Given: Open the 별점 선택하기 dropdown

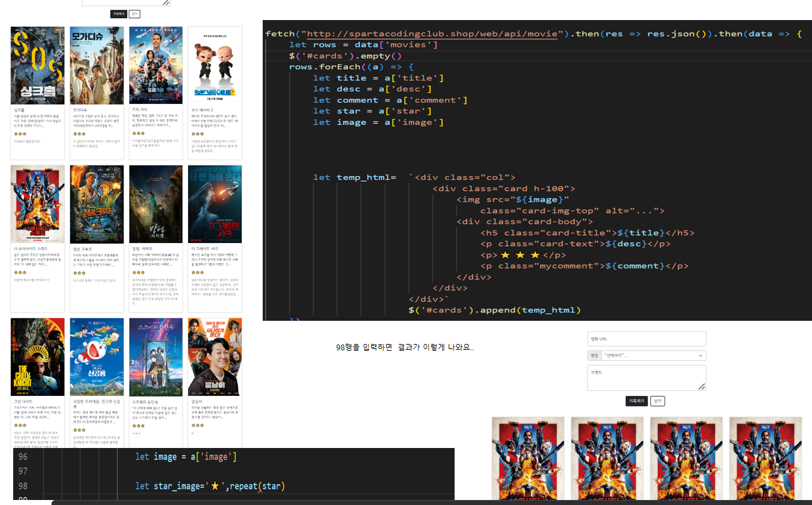Looking at the screenshot, I should [653, 355].
